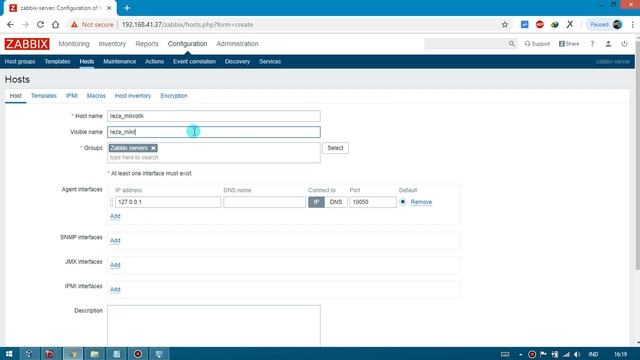Viewport: 640px width, 360px height.
Task: Switch to the IPMI tab
Action: 71,96
